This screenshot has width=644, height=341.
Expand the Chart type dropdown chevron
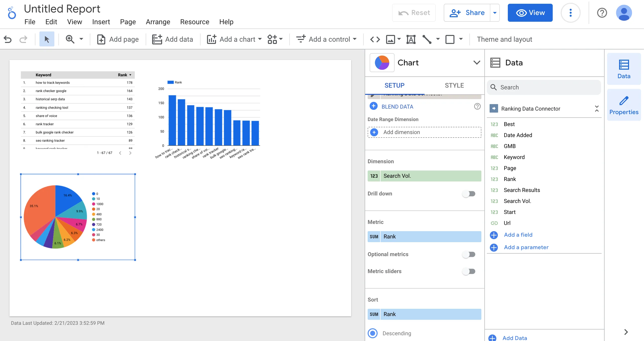pos(476,63)
